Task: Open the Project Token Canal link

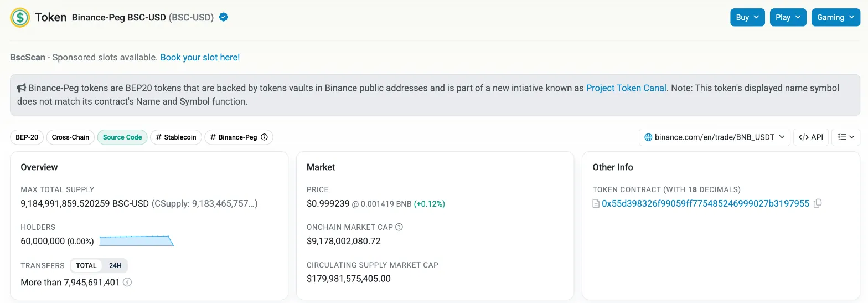Action: [x=626, y=88]
